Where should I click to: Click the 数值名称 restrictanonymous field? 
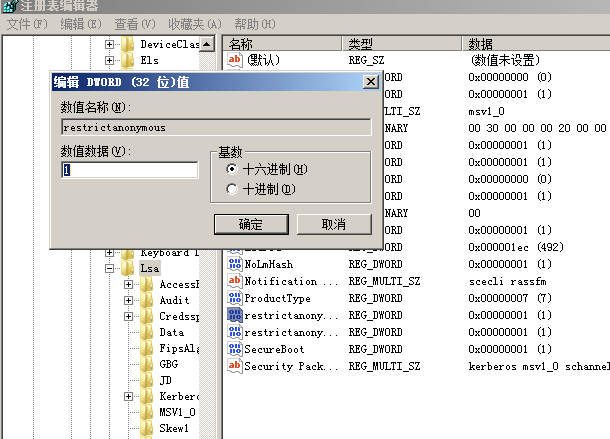(x=216, y=127)
